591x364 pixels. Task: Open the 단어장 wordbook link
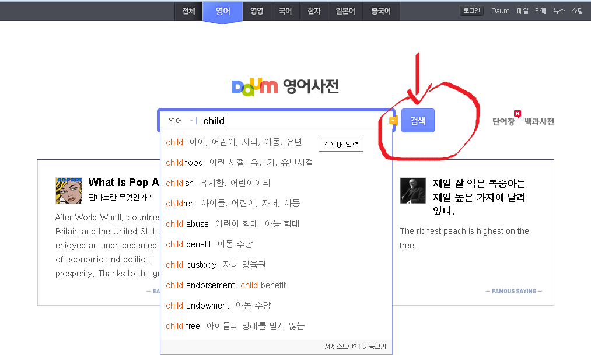tap(503, 122)
